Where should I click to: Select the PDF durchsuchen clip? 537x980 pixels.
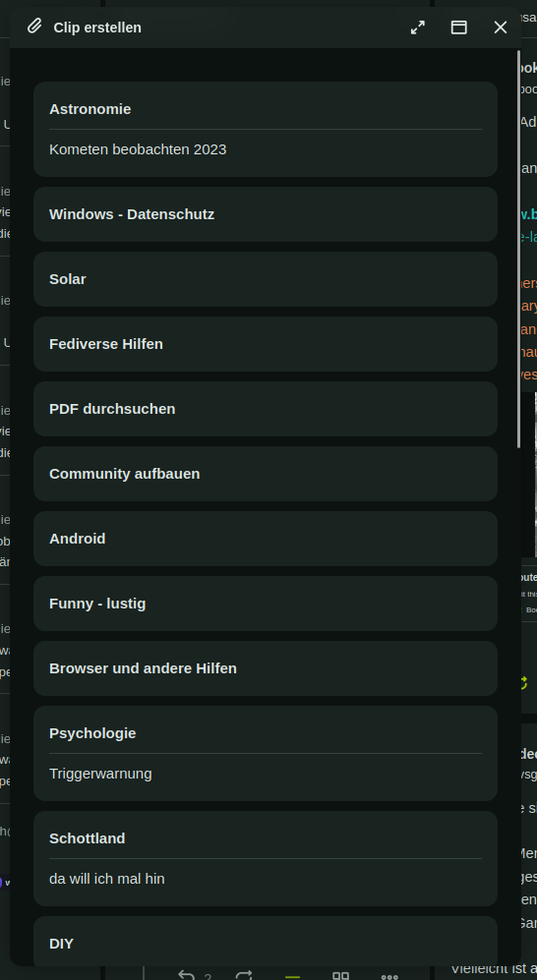tap(266, 409)
